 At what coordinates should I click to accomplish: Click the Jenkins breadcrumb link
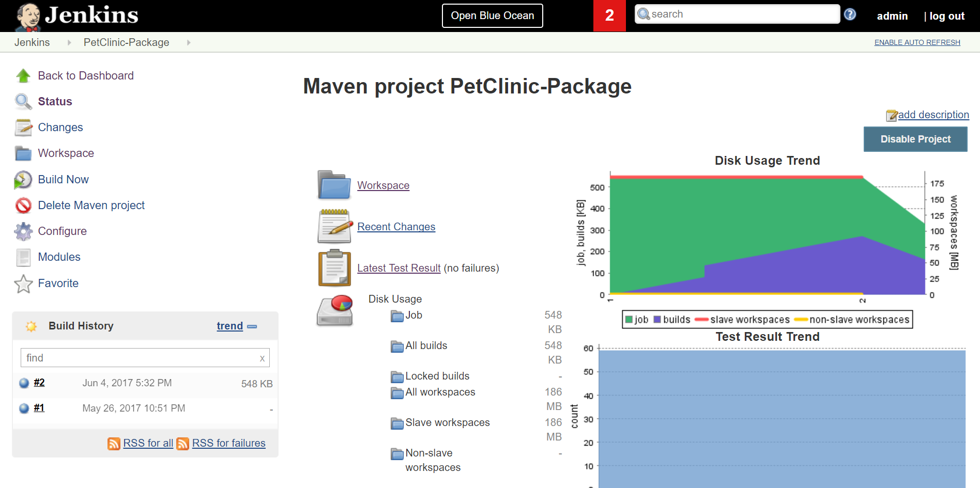tap(32, 42)
